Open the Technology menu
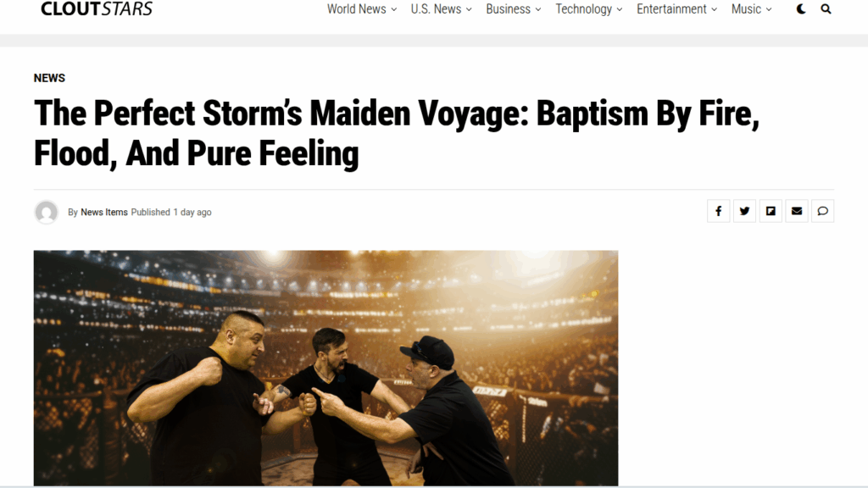This screenshot has width=868, height=488. [x=589, y=9]
